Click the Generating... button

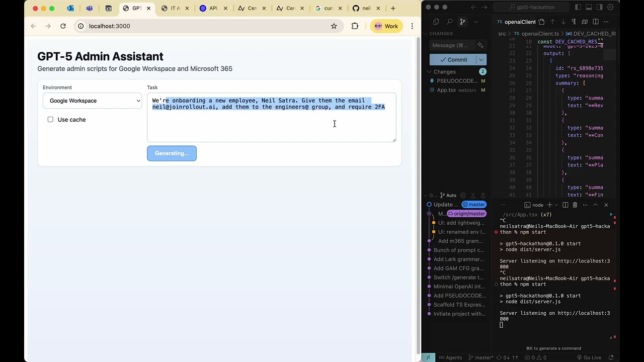coord(172,153)
